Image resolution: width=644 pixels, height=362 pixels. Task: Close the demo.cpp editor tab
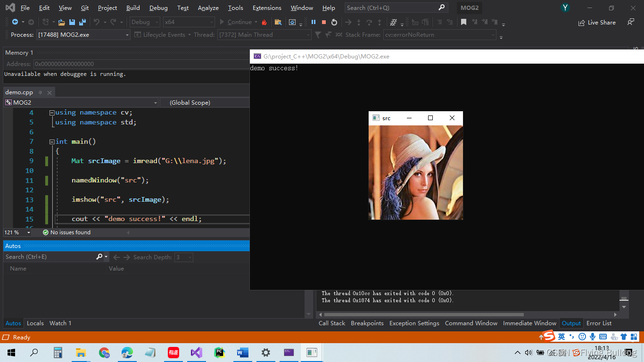point(49,92)
